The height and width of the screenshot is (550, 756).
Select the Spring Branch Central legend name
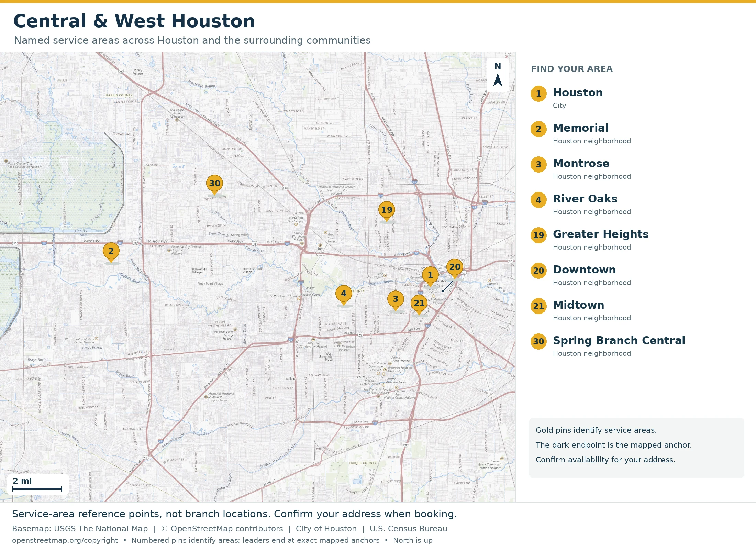pyautogui.click(x=619, y=341)
